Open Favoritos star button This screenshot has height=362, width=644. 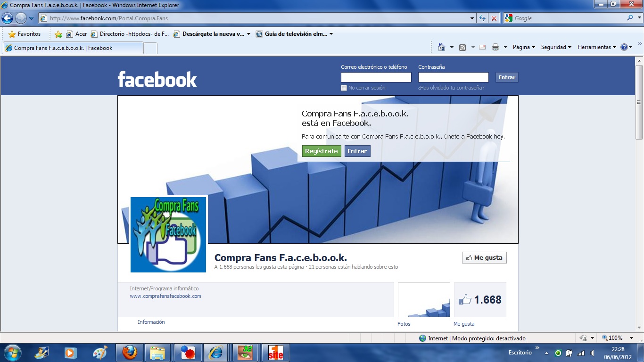(x=25, y=34)
